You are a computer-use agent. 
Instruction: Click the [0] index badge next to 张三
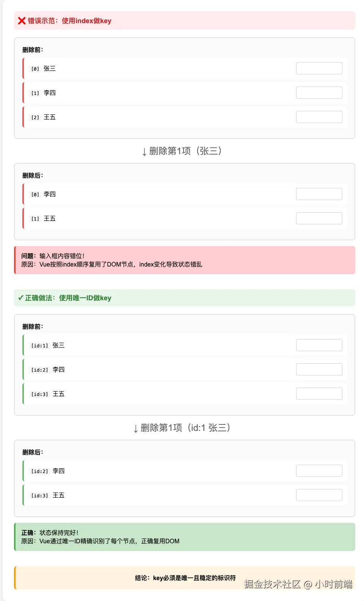click(x=35, y=69)
